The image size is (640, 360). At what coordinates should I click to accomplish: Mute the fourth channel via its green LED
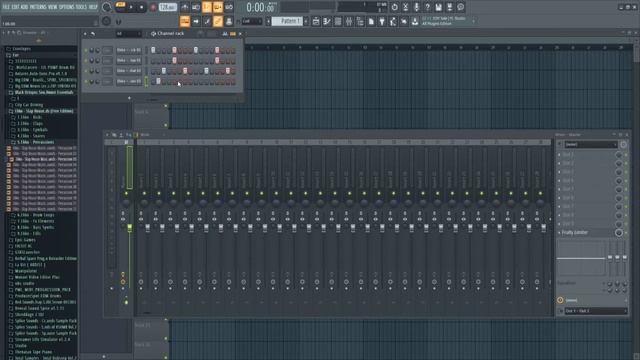click(86, 82)
